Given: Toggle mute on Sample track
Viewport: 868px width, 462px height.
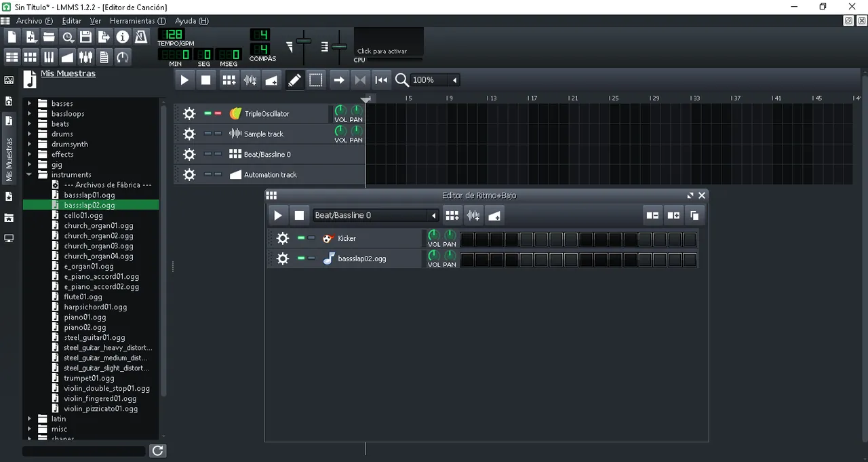Looking at the screenshot, I should point(208,134).
